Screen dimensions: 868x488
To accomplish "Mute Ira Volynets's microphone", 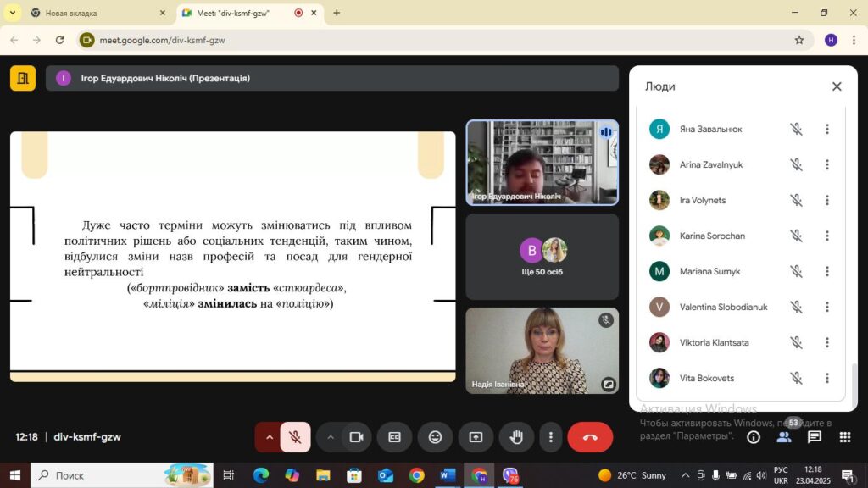I will pyautogui.click(x=796, y=200).
